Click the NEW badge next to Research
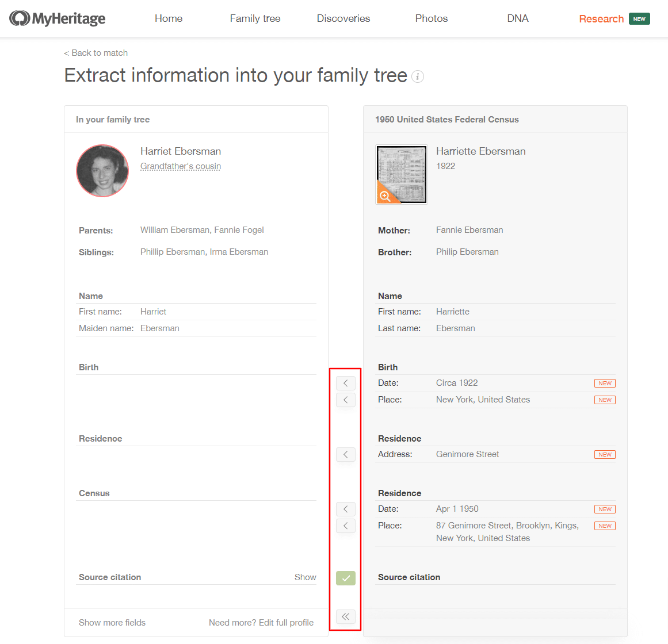Image resolution: width=668 pixels, height=644 pixels. coord(639,19)
